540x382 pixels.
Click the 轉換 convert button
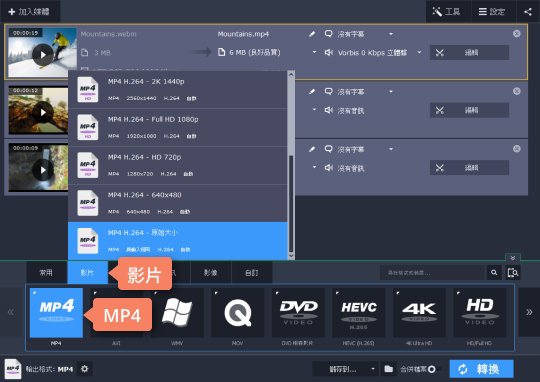(481, 369)
